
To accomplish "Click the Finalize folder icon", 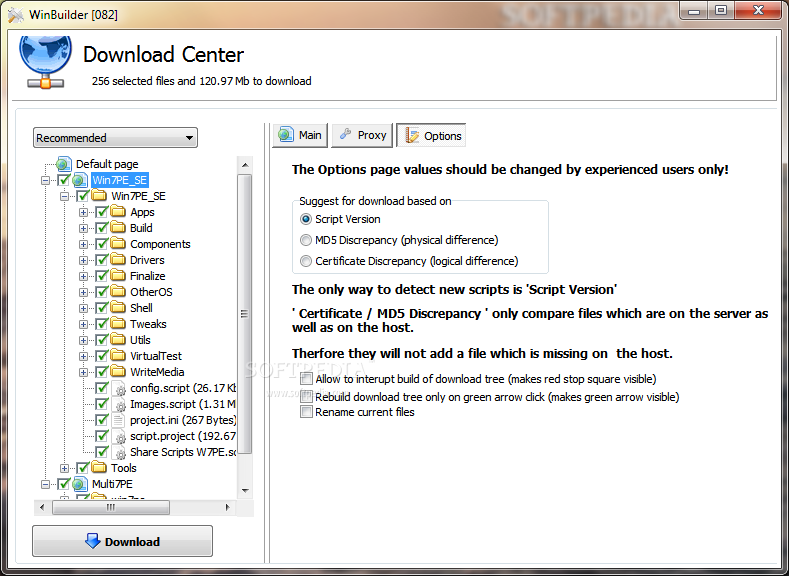I will pos(118,276).
